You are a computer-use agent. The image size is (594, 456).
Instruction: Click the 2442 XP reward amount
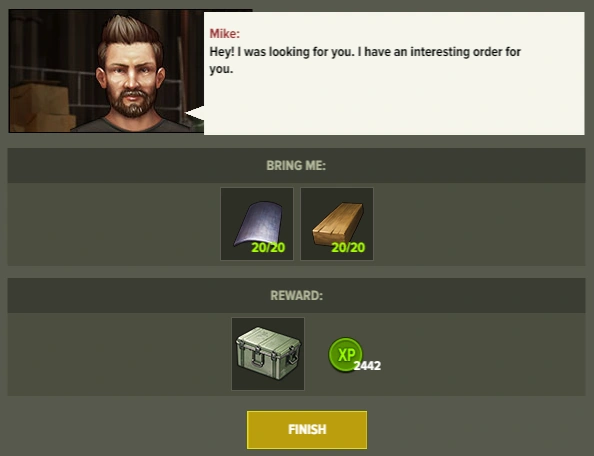tap(367, 366)
